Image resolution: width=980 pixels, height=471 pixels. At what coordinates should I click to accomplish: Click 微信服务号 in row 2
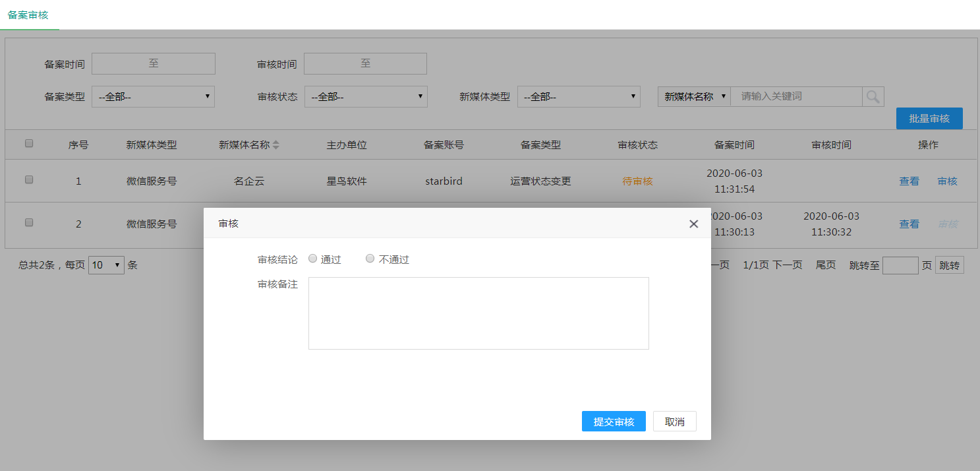point(152,224)
